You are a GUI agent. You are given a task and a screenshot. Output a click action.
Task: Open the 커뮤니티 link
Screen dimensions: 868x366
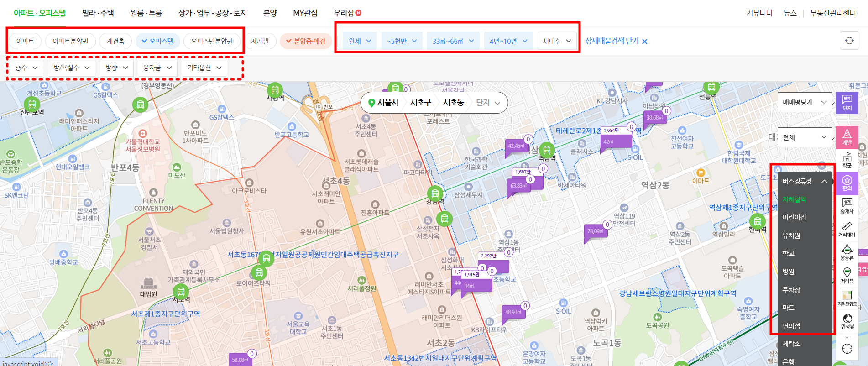pos(759,13)
